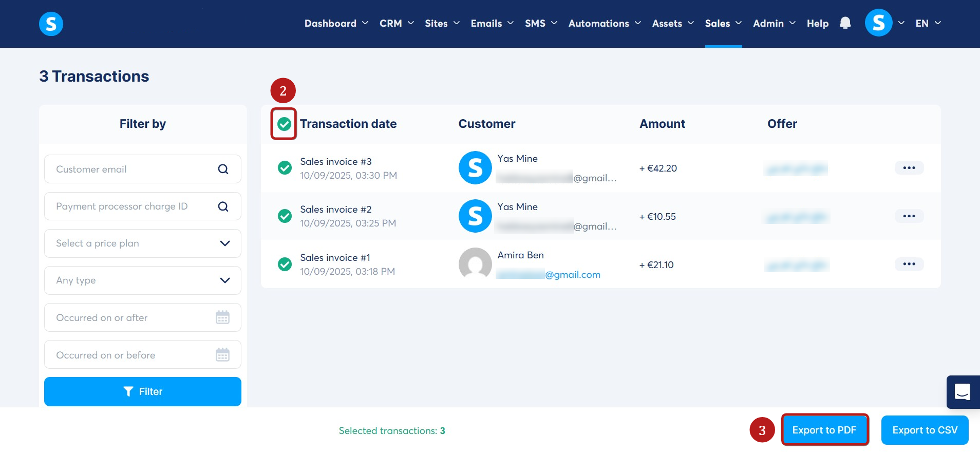Expand the Automations menu
980x453 pixels.
pyautogui.click(x=605, y=23)
